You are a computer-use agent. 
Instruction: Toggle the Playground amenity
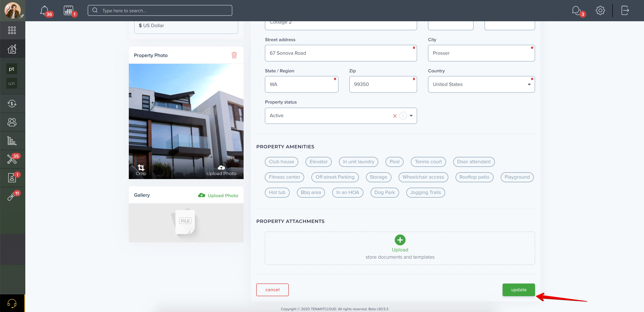tap(517, 177)
